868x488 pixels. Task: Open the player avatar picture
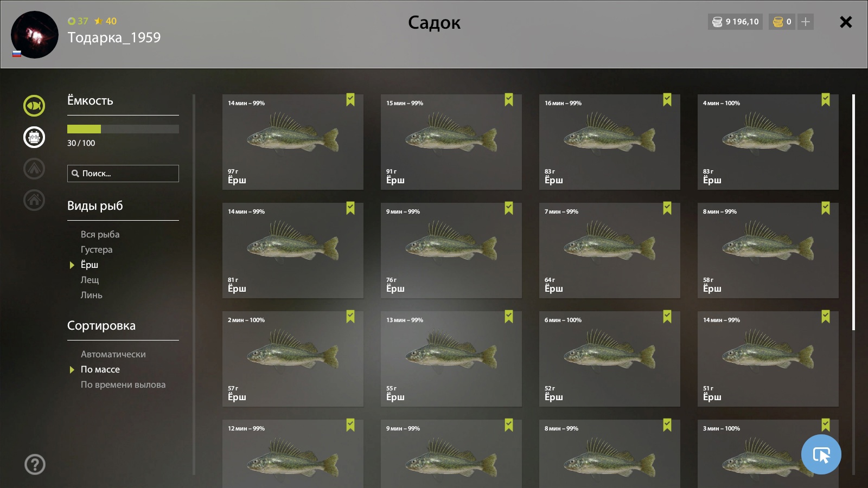click(35, 35)
